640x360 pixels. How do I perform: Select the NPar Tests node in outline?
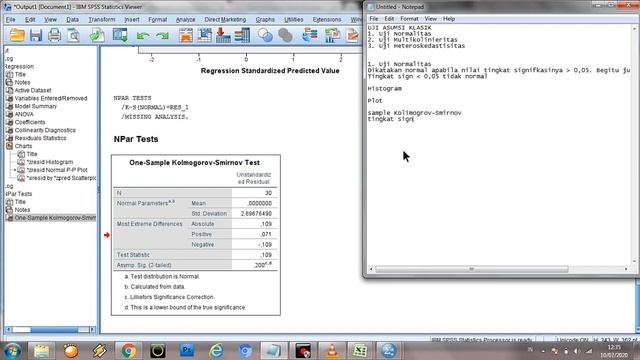pos(19,194)
